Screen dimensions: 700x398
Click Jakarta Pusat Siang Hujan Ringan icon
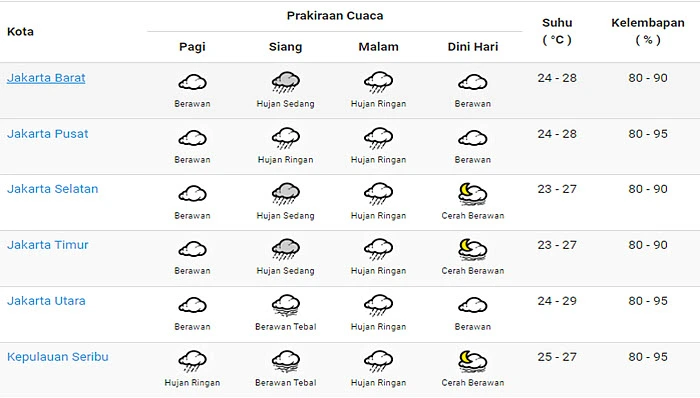pyautogui.click(x=286, y=138)
